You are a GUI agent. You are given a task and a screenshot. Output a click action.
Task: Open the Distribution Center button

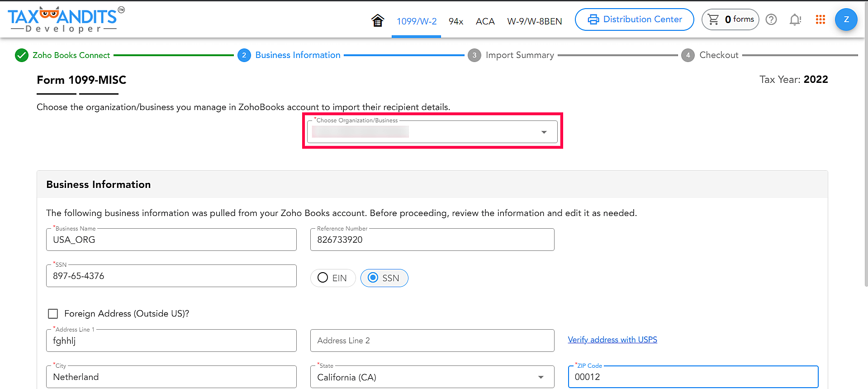point(634,19)
